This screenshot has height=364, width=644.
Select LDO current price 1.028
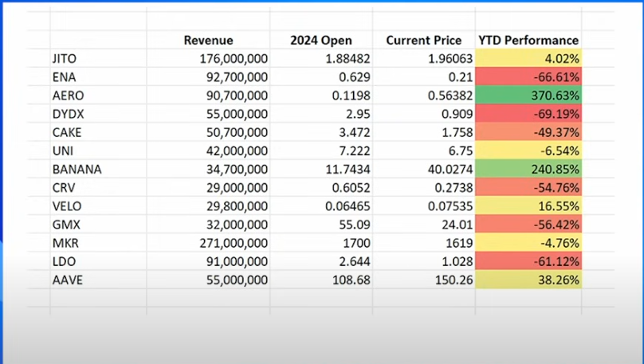click(424, 262)
